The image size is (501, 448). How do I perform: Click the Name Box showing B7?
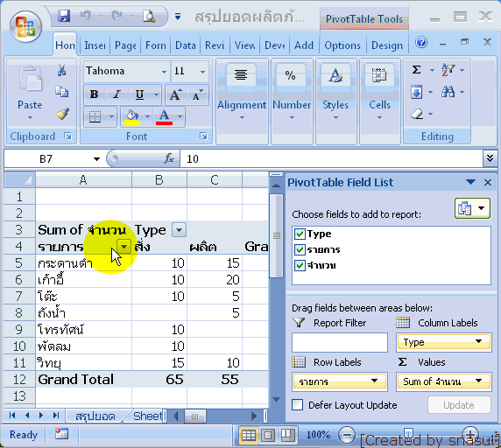54,158
